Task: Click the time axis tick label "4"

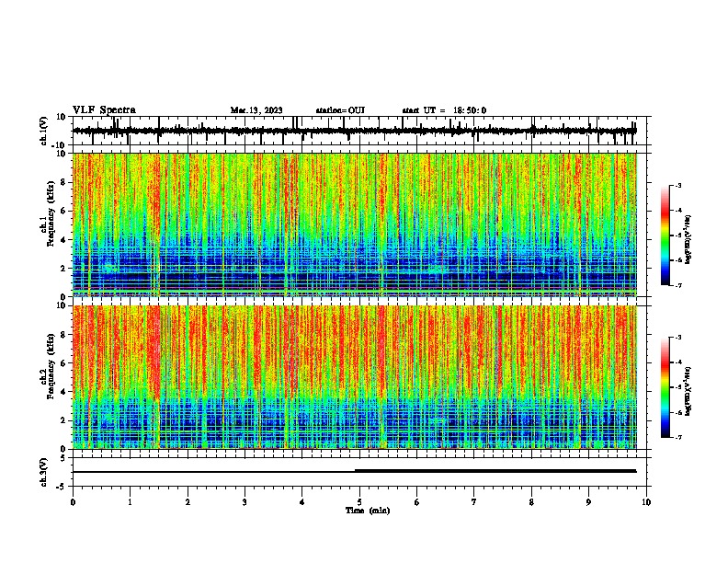Action: point(302,502)
